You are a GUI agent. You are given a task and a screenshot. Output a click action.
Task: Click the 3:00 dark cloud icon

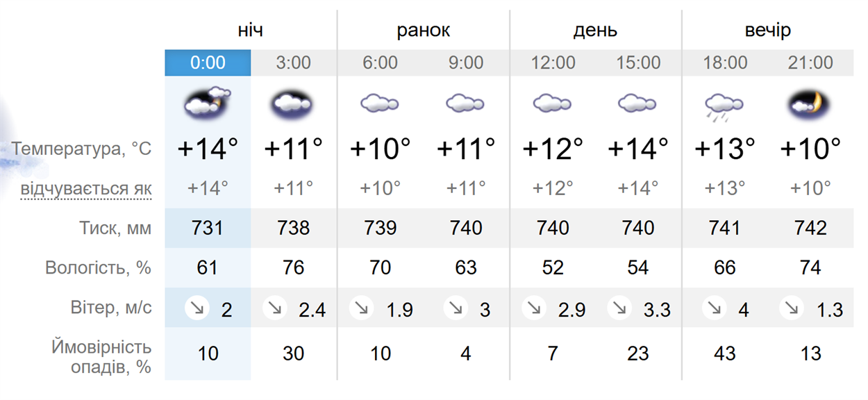click(x=293, y=104)
